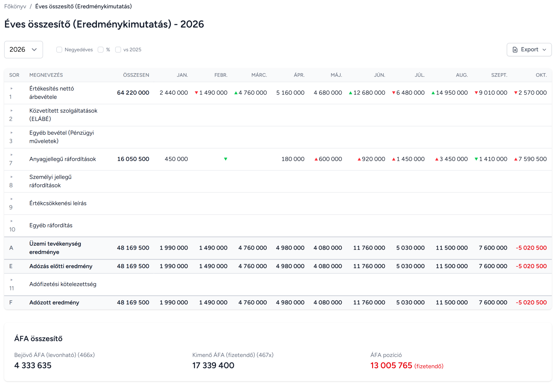Click red up arrow beside Aug. 3 450 000
This screenshot has height=392, width=556.
coord(437,159)
